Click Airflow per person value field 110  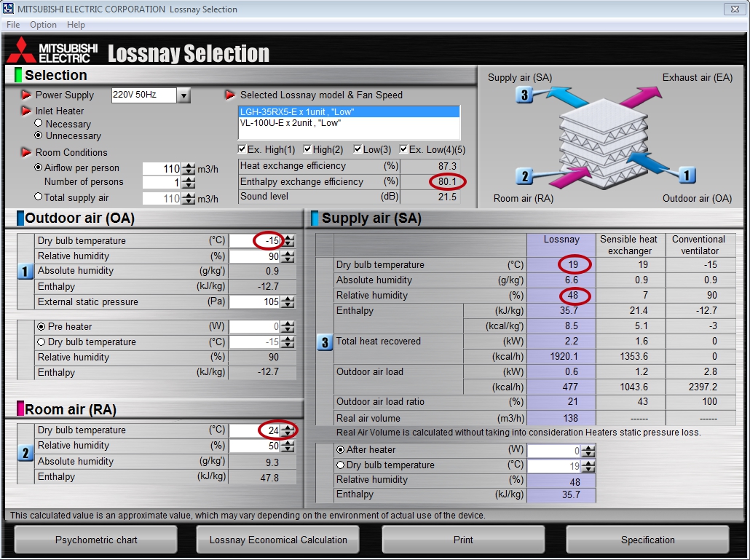point(162,169)
